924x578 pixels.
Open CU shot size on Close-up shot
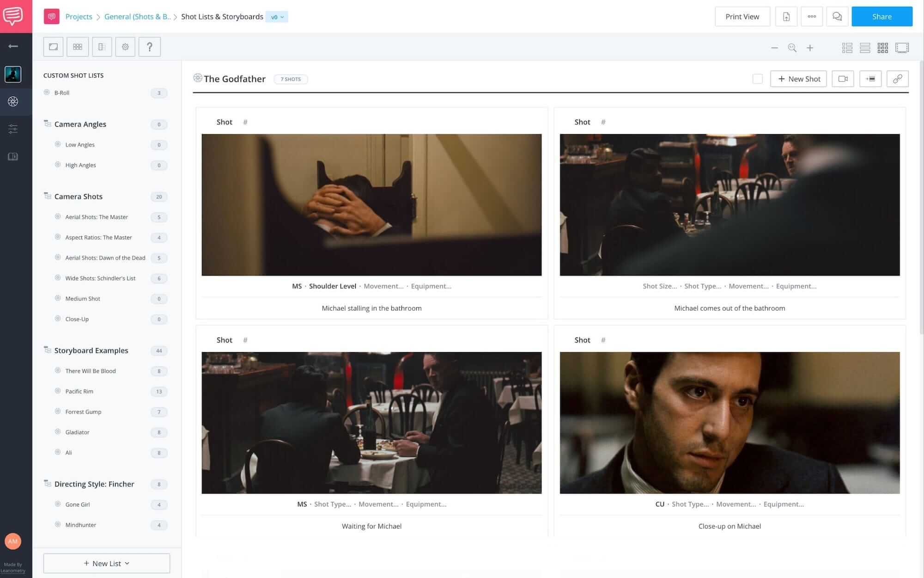point(660,504)
